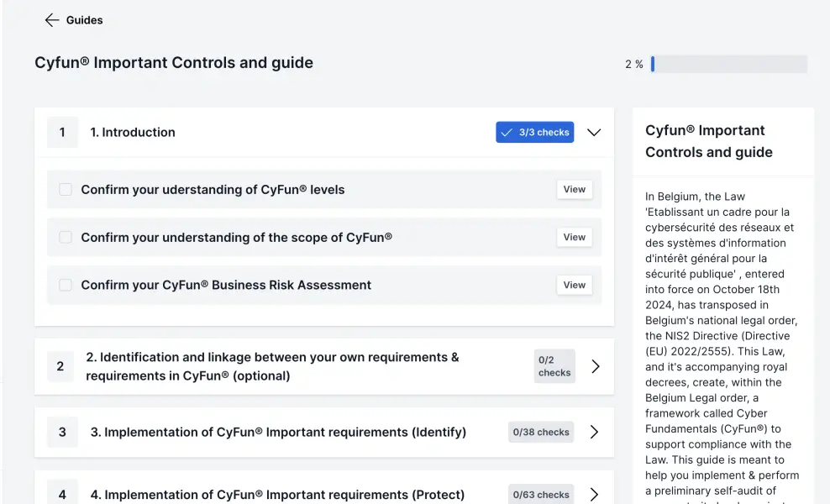Click the checkmark in 3/3 checks badge

(x=506, y=133)
